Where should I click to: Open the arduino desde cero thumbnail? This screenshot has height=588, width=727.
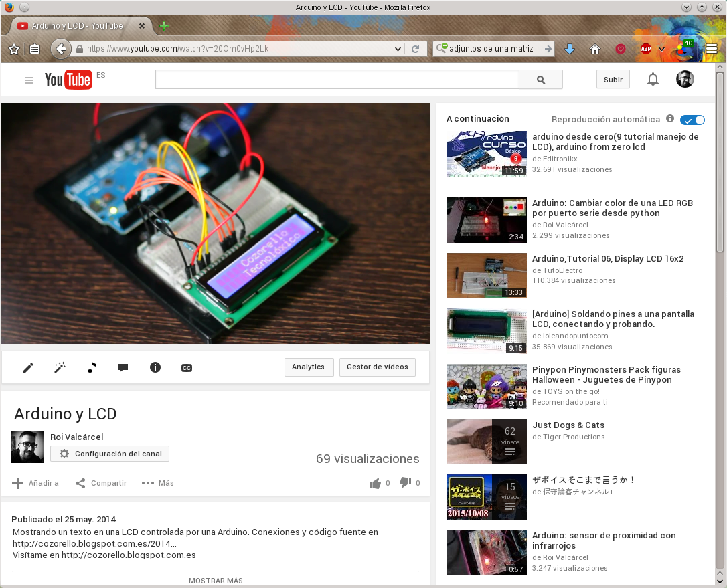(487, 154)
